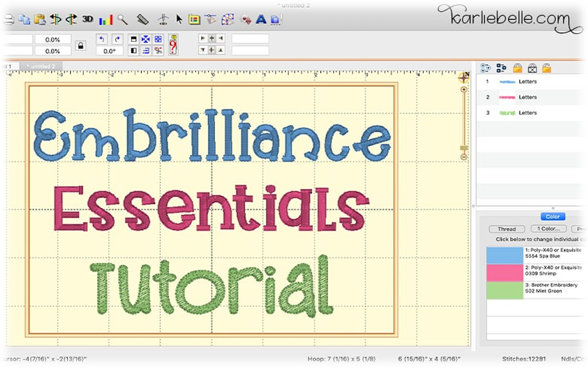The height and width of the screenshot is (368, 588).
Task: Select the Copy icon
Action: (x=25, y=20)
